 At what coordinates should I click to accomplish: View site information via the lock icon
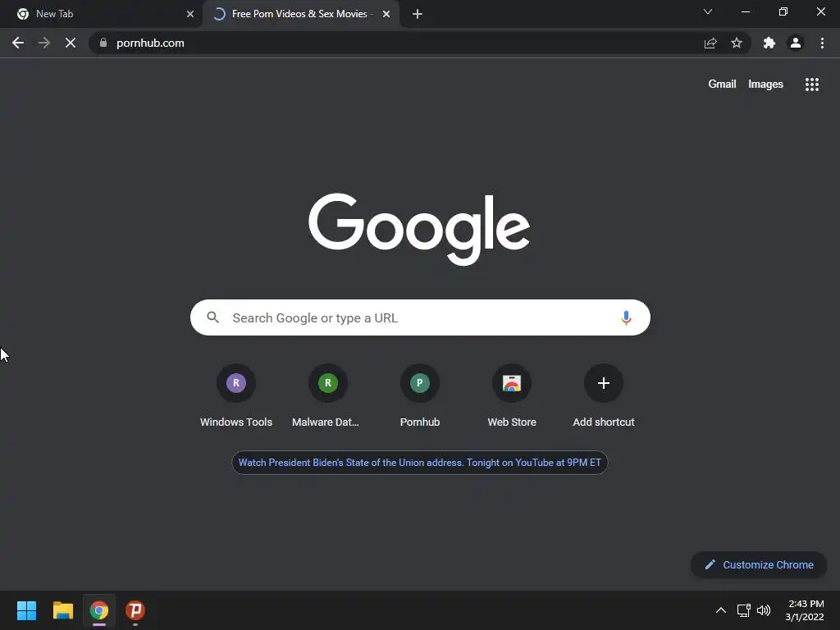pyautogui.click(x=103, y=43)
